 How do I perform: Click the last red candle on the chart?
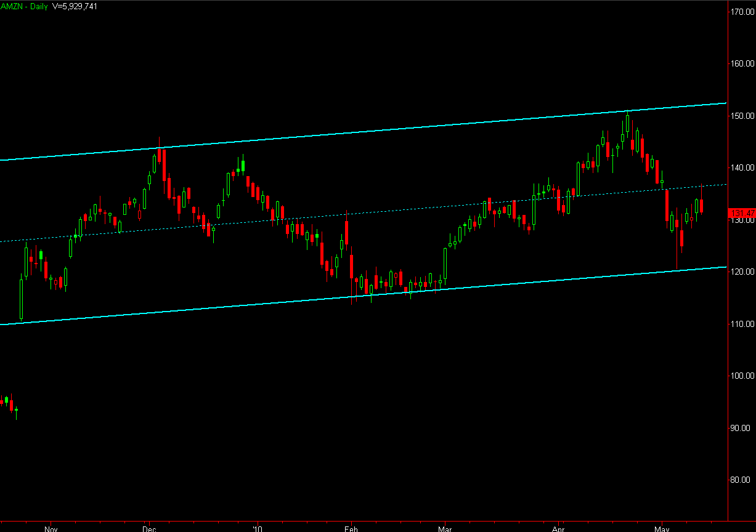[x=702, y=206]
